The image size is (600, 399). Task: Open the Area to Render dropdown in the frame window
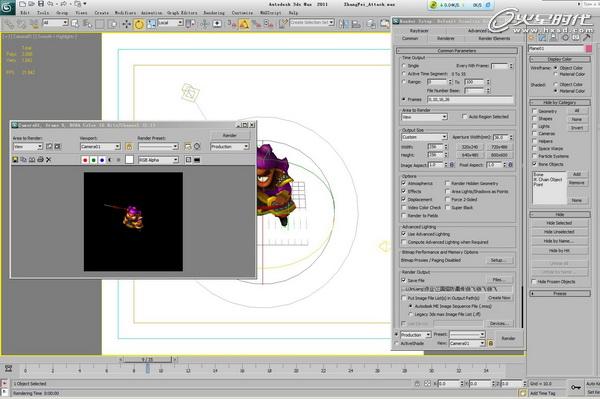click(x=28, y=147)
